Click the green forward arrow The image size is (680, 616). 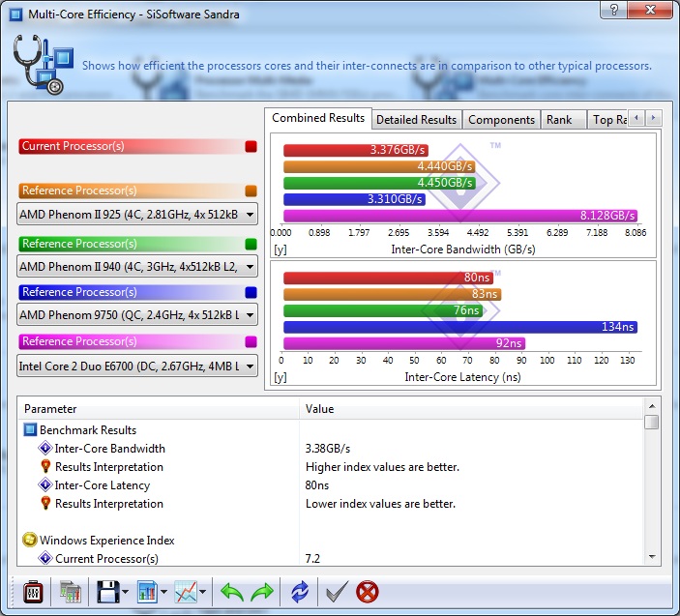click(x=262, y=592)
